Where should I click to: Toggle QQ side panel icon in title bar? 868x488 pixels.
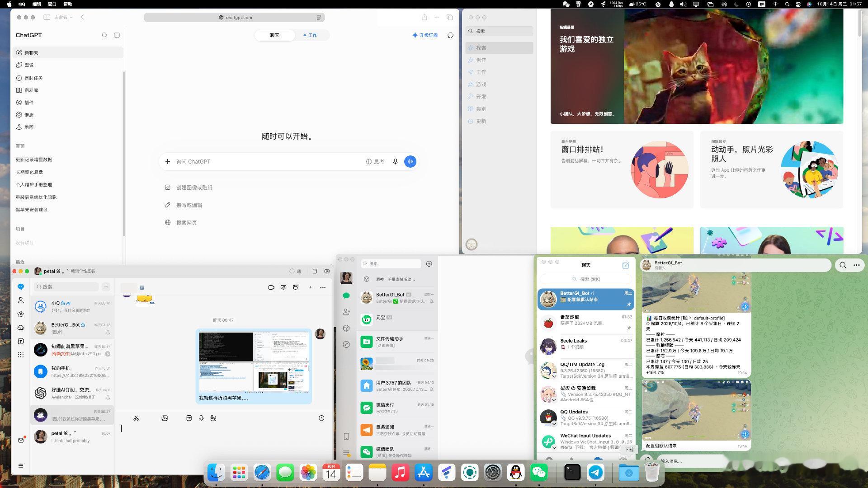coord(327,271)
